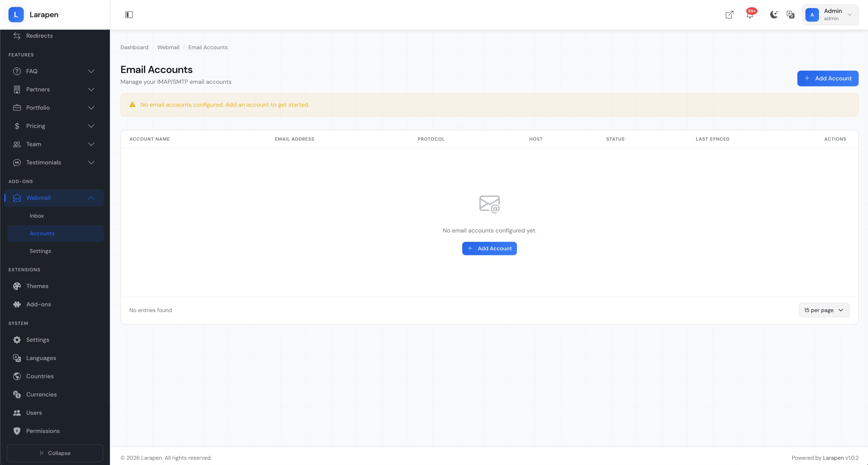Go to the Permissions page
868x465 pixels.
click(x=43, y=431)
